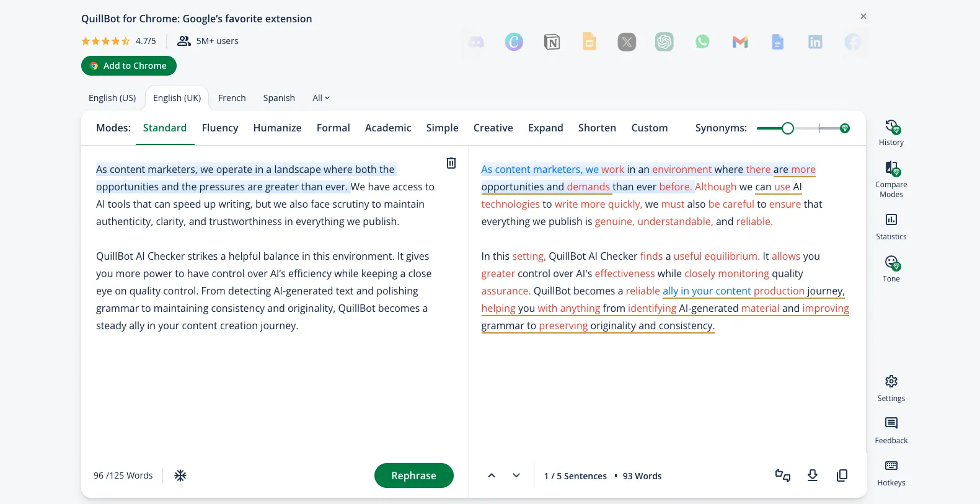Click the paraphrase feedback icon beside the export icon
This screenshot has height=504, width=980.
[783, 475]
